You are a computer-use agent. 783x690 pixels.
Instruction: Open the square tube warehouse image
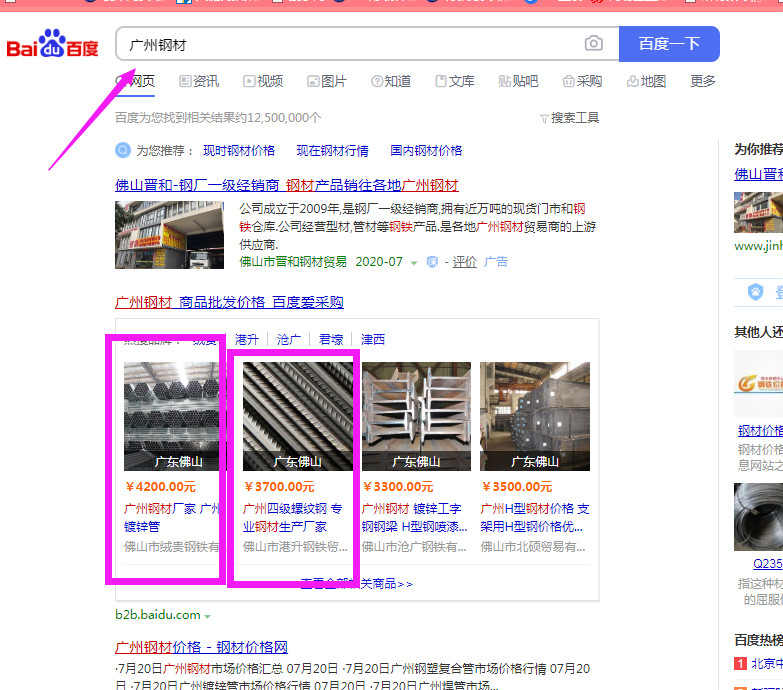click(x=535, y=416)
